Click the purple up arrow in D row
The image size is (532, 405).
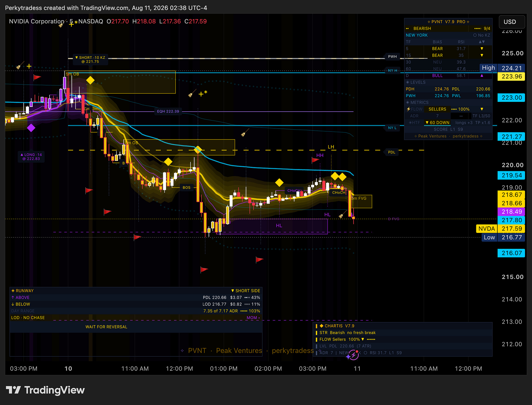click(x=482, y=75)
